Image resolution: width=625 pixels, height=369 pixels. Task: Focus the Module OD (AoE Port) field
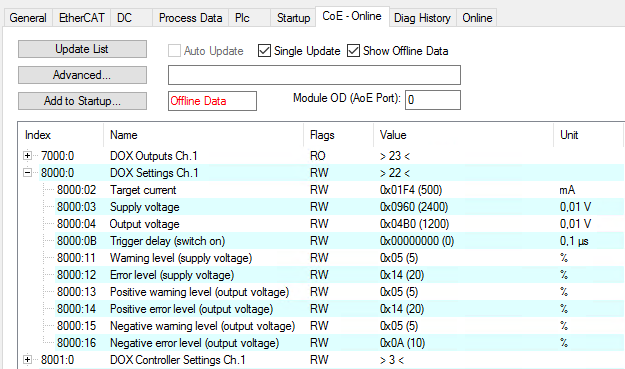click(x=433, y=100)
